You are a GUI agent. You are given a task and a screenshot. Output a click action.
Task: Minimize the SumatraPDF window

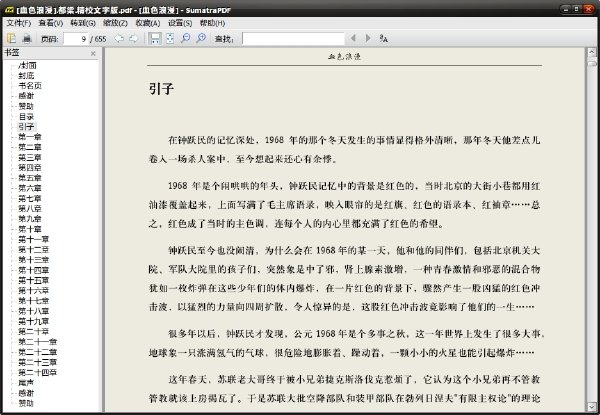[x=565, y=8]
